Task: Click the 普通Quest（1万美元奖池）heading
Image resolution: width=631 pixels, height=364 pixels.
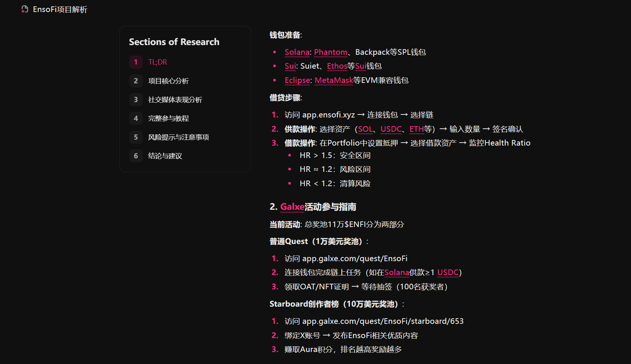Action: (319, 242)
